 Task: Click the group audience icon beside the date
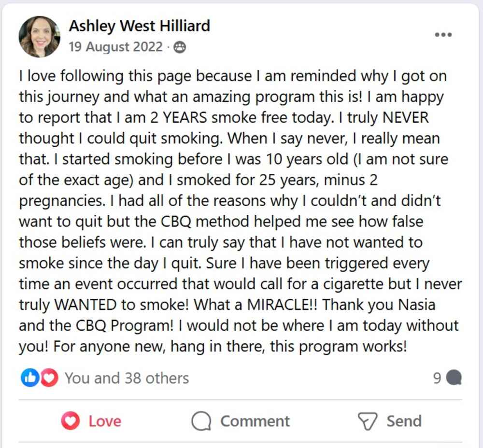pos(180,47)
